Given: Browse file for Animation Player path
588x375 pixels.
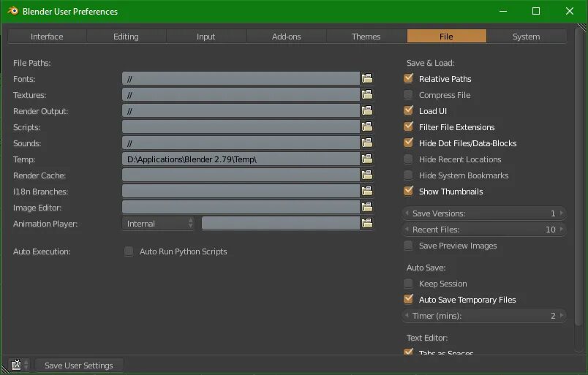Looking at the screenshot, I should 367,224.
